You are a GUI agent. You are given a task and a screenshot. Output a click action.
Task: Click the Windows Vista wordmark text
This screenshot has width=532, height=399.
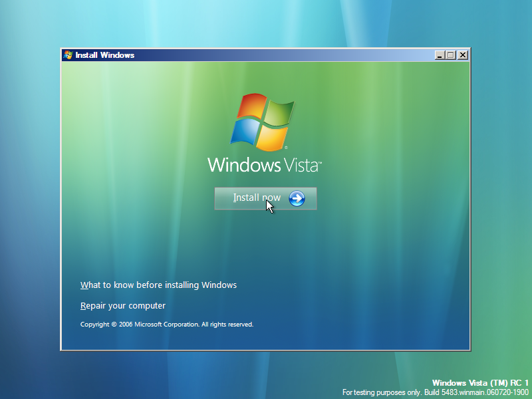[x=264, y=165]
